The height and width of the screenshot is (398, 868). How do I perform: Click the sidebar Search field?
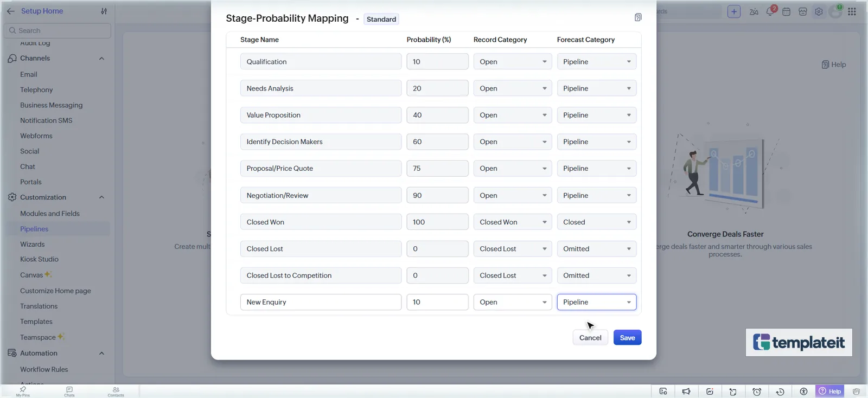[58, 30]
